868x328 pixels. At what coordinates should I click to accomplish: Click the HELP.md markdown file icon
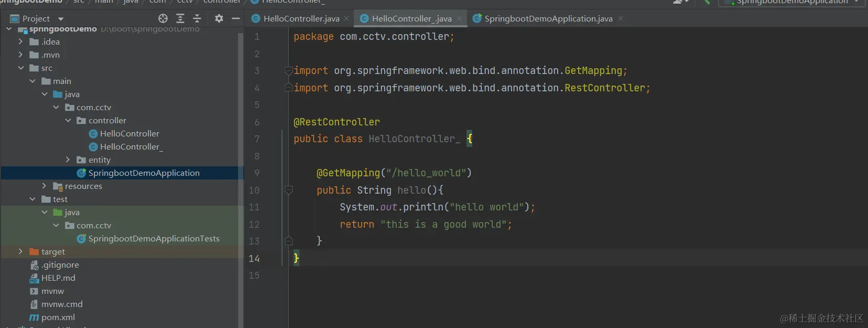click(x=34, y=278)
